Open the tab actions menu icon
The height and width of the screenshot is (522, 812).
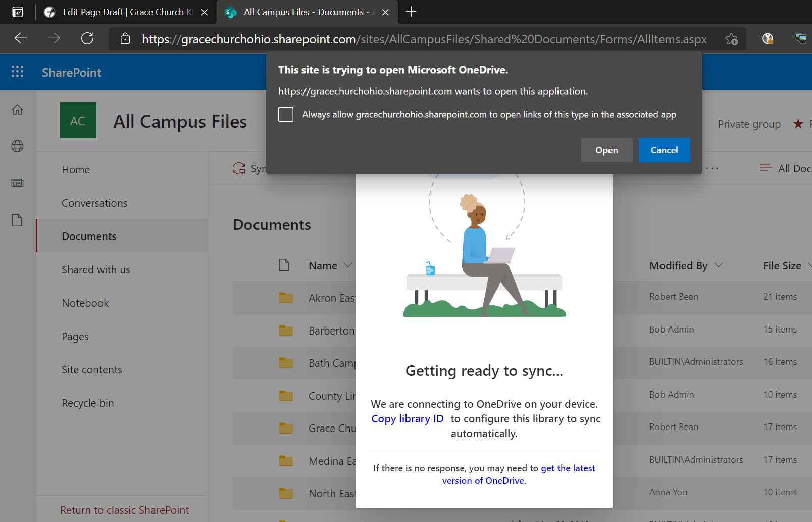[18, 12]
